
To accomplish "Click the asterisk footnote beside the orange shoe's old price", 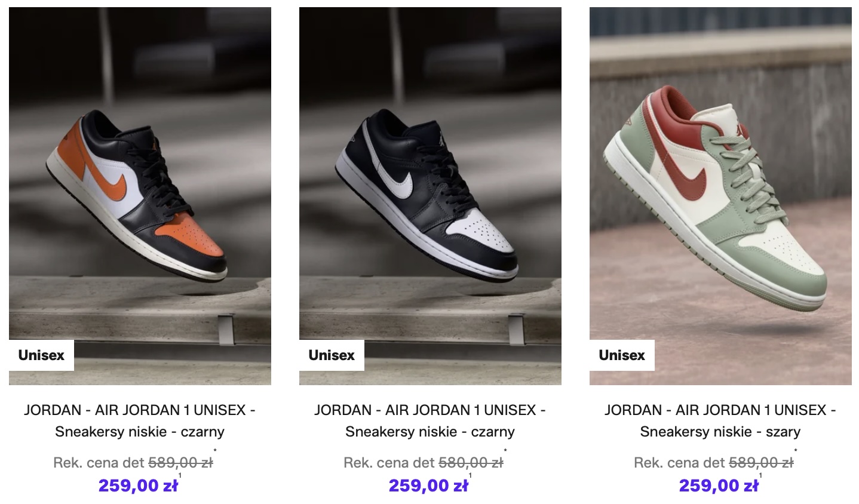I will click(x=215, y=451).
